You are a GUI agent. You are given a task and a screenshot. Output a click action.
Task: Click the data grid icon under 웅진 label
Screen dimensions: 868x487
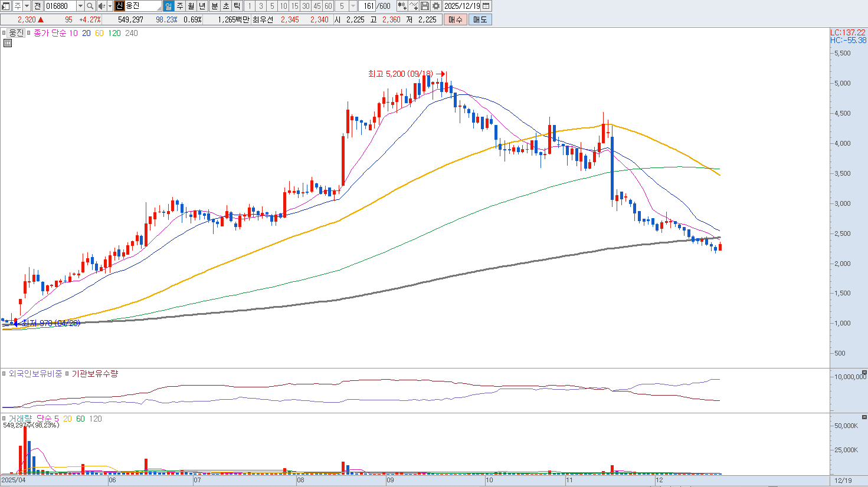pos(8,43)
